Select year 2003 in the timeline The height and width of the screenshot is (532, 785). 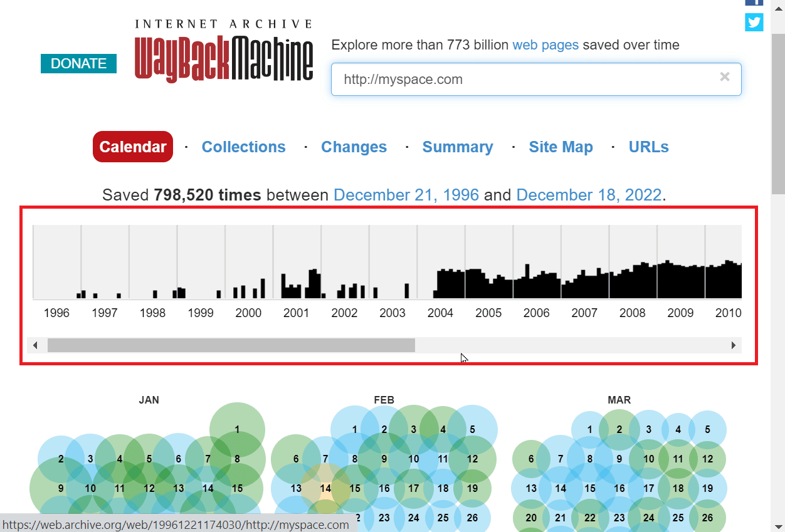pos(392,313)
